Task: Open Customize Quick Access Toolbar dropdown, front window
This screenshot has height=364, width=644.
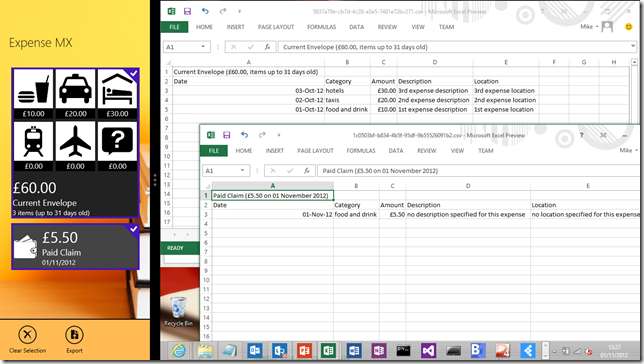Action: click(279, 135)
